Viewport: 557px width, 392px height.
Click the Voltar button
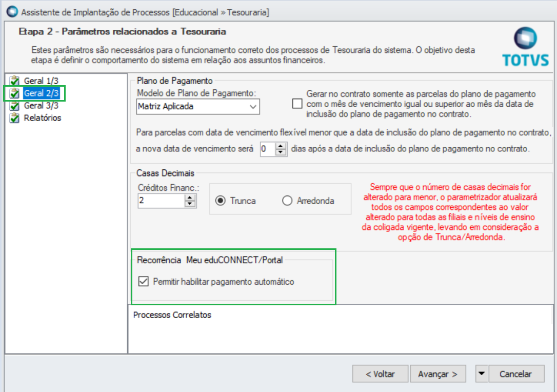pyautogui.click(x=380, y=374)
